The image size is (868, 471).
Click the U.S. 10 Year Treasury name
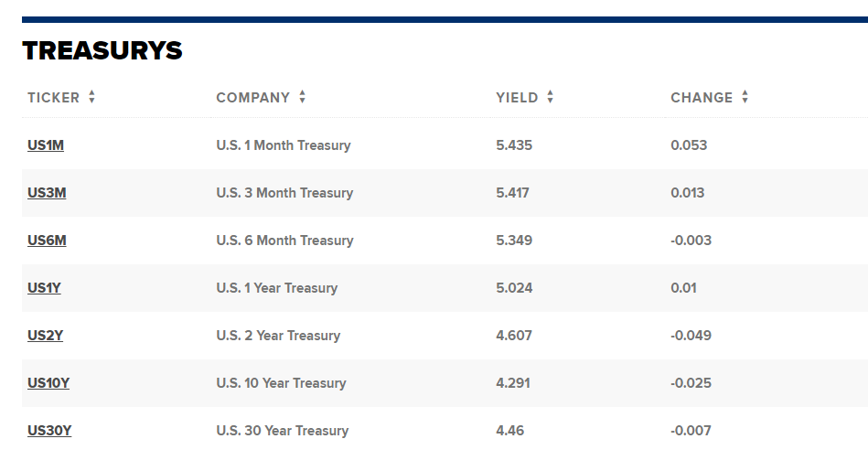tap(281, 383)
